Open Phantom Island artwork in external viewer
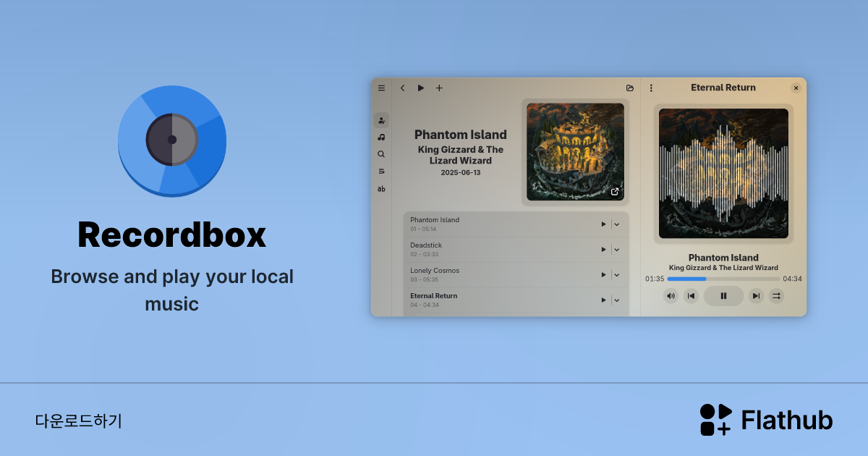This screenshot has width=868, height=456. [x=615, y=192]
